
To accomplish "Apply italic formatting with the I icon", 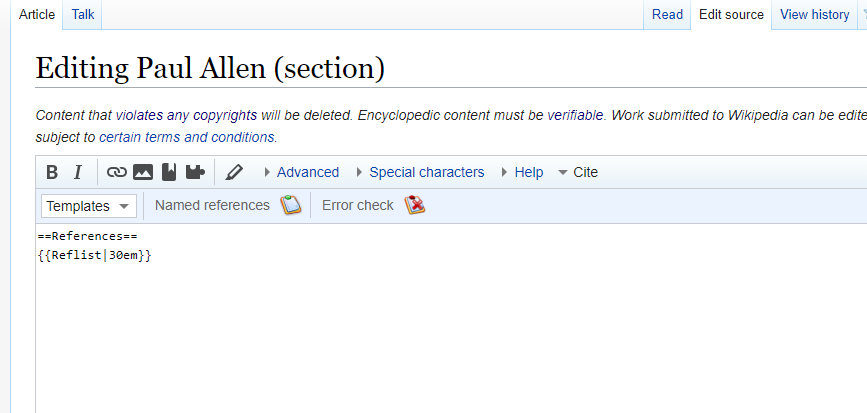I will coord(77,172).
